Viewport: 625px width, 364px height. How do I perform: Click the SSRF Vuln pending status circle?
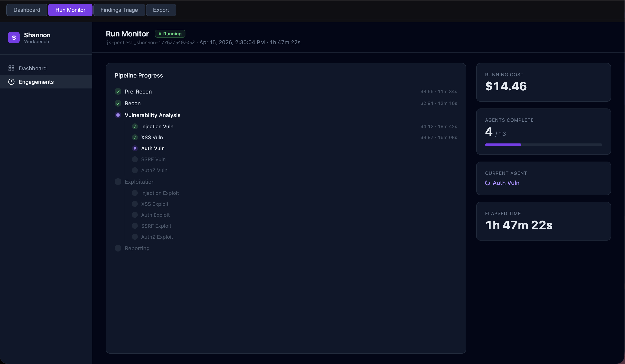(x=135, y=159)
